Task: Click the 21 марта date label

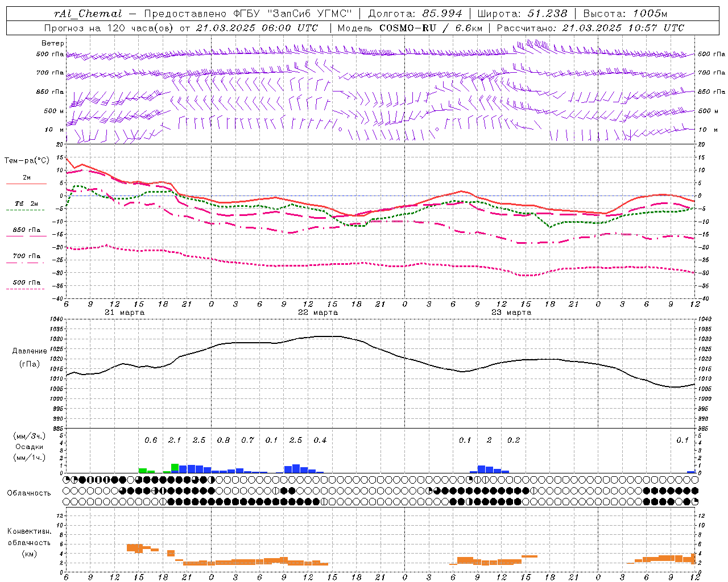Action: point(125,313)
